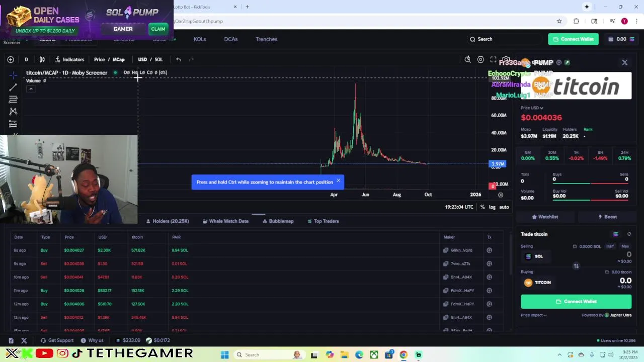Open the candlestick chart style selector
The image size is (644, 362).
click(x=42, y=59)
